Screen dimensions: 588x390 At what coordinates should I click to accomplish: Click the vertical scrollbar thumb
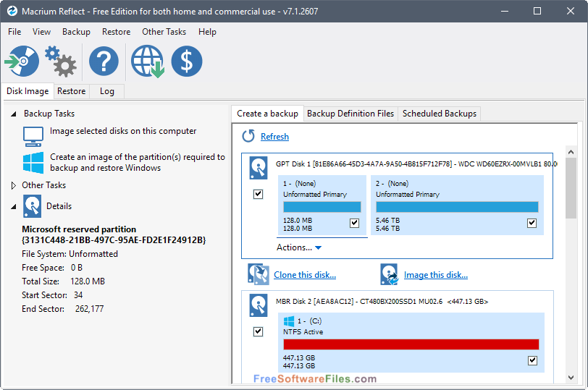(571, 188)
